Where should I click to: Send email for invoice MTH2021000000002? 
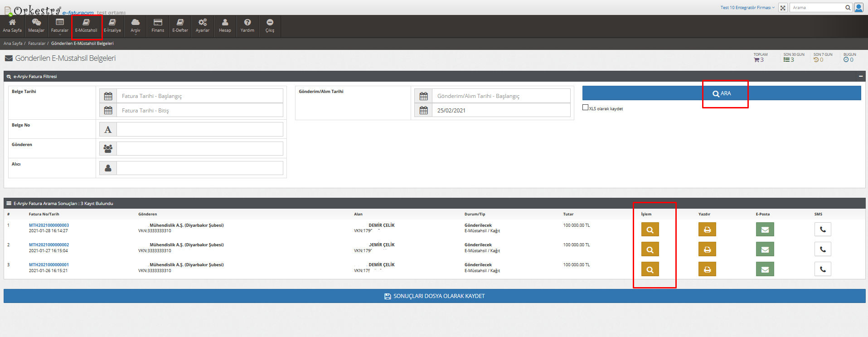coord(765,249)
